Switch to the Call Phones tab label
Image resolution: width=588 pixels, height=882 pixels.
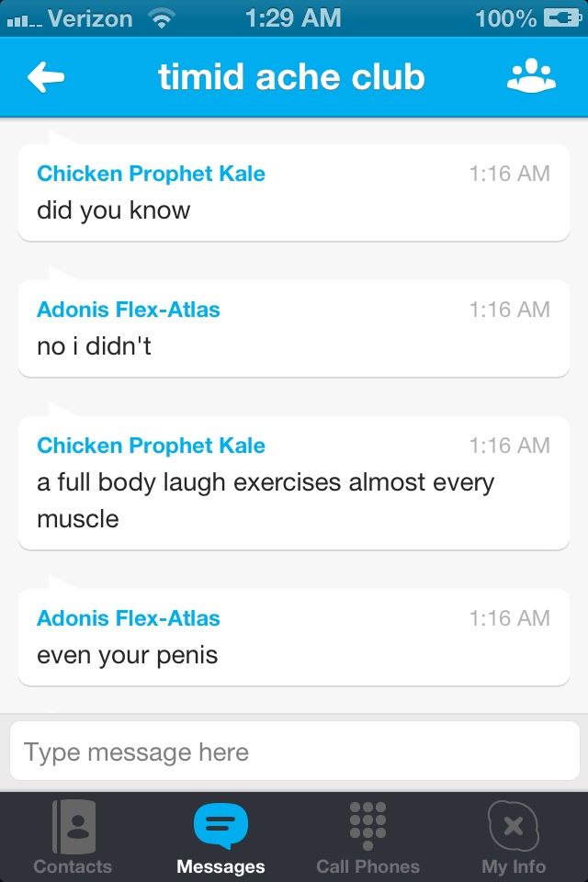pos(367,866)
